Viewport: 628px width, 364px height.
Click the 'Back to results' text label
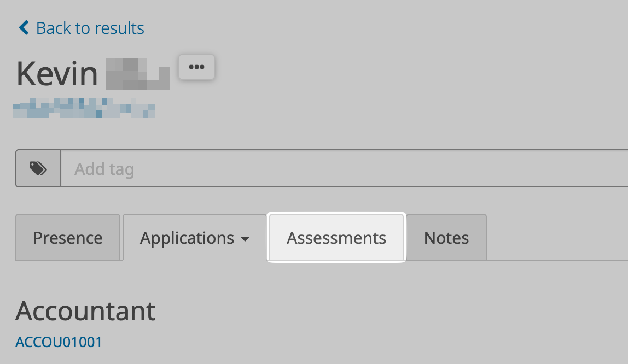click(90, 28)
